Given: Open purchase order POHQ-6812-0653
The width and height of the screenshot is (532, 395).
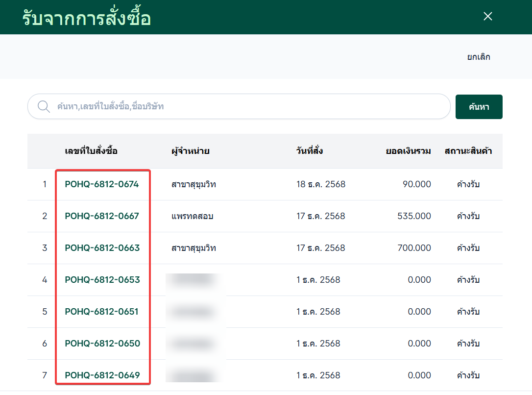Looking at the screenshot, I should pos(102,280).
